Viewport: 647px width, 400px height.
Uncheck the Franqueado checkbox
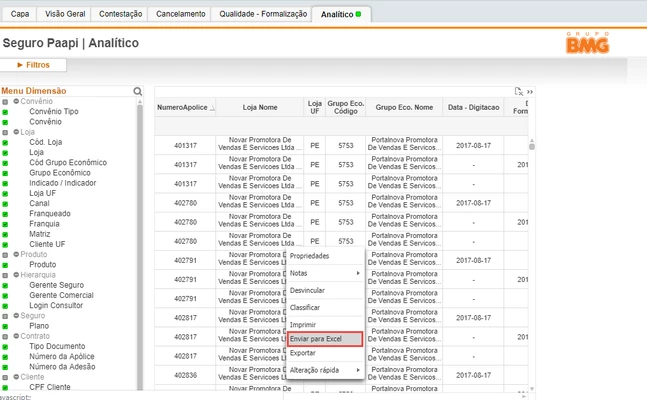tap(5, 214)
